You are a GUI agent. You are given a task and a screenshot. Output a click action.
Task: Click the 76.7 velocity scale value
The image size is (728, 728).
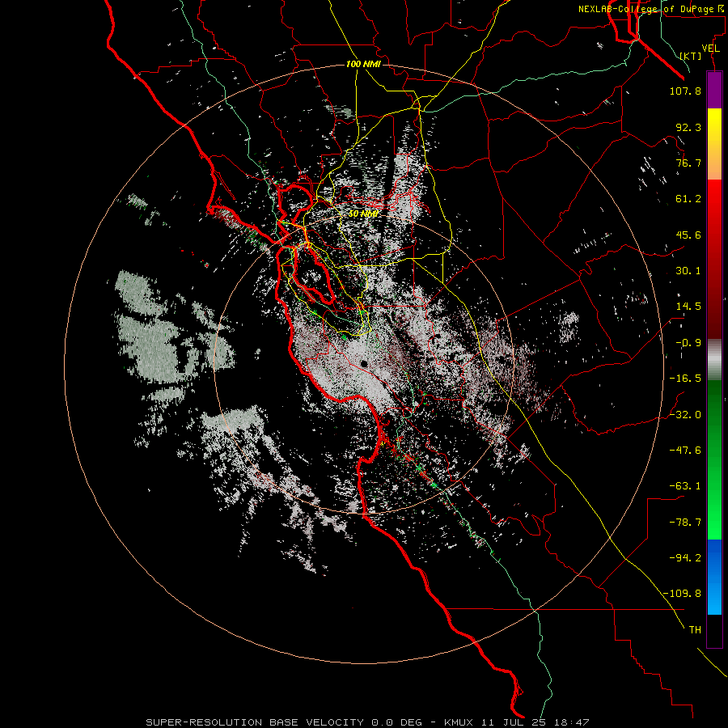coord(688,163)
